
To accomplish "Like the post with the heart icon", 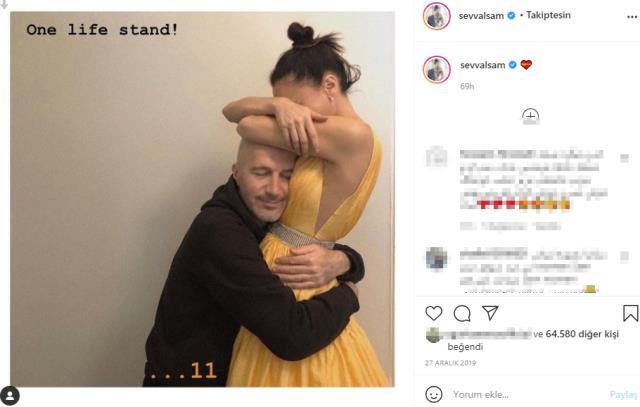I will click(x=433, y=314).
